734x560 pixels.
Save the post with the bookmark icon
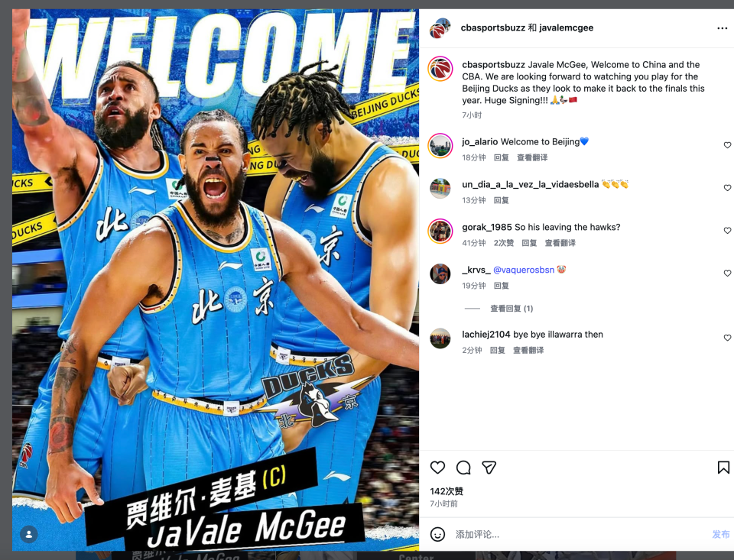coord(723,467)
